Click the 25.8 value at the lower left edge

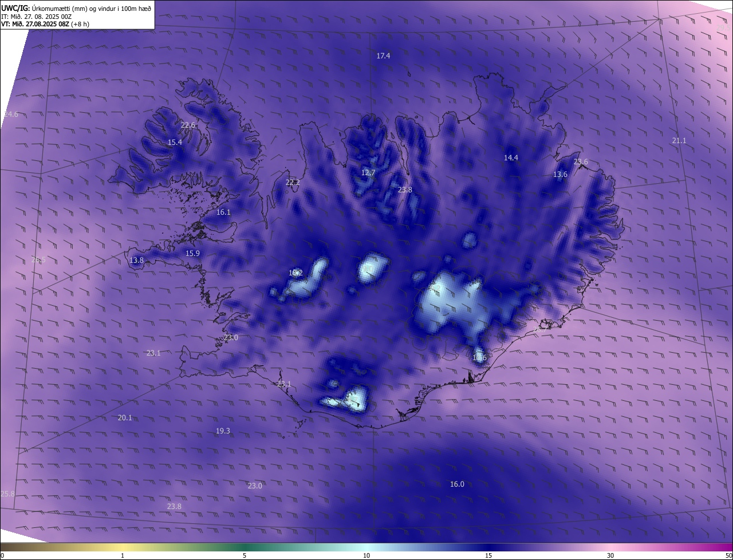coord(7,494)
